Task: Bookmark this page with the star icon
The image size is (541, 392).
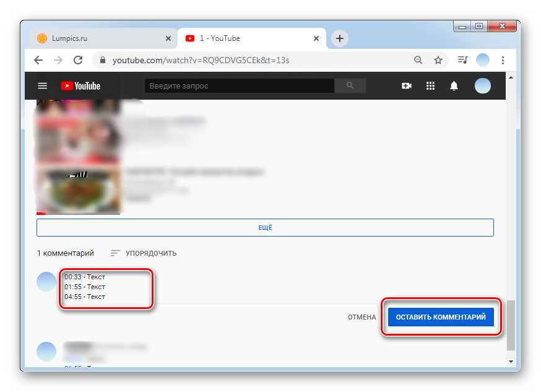Action: tap(438, 60)
